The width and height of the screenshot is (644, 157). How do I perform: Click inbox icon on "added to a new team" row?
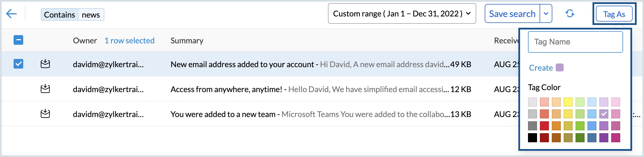45,114
